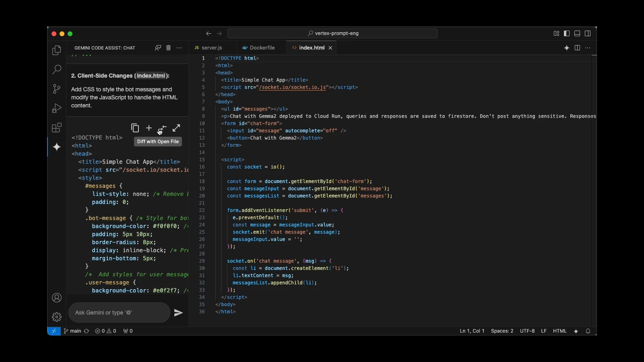Click the Ask Gemini input field
This screenshot has height=362, width=644.
119,313
